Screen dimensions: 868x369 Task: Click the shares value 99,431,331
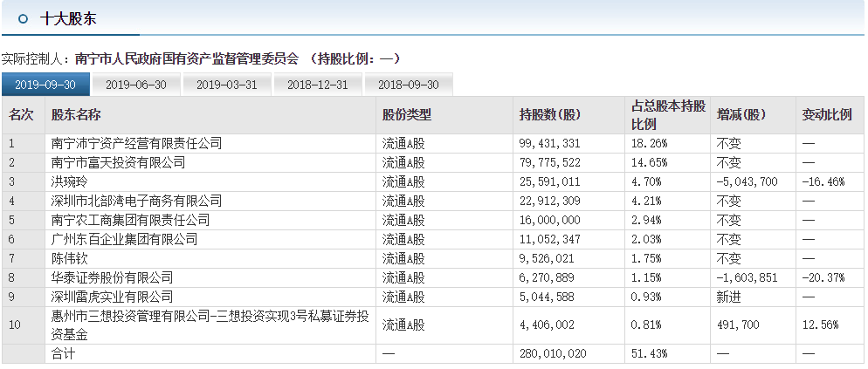coord(549,144)
